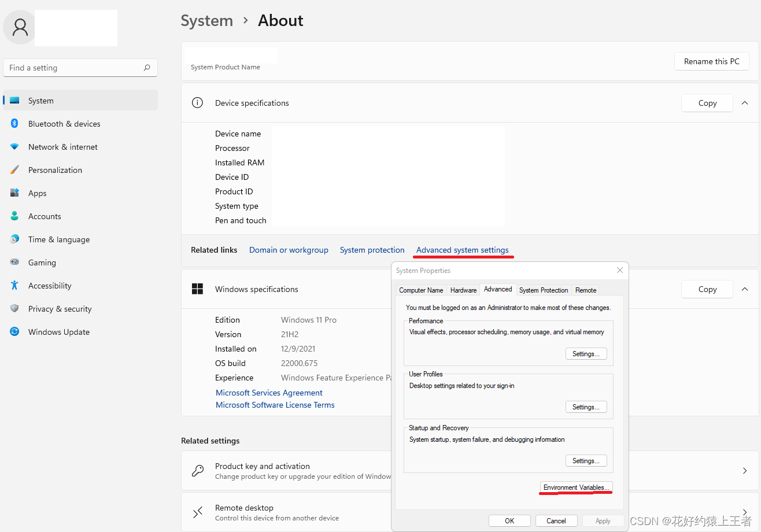Click Environment Variables button

coord(576,487)
